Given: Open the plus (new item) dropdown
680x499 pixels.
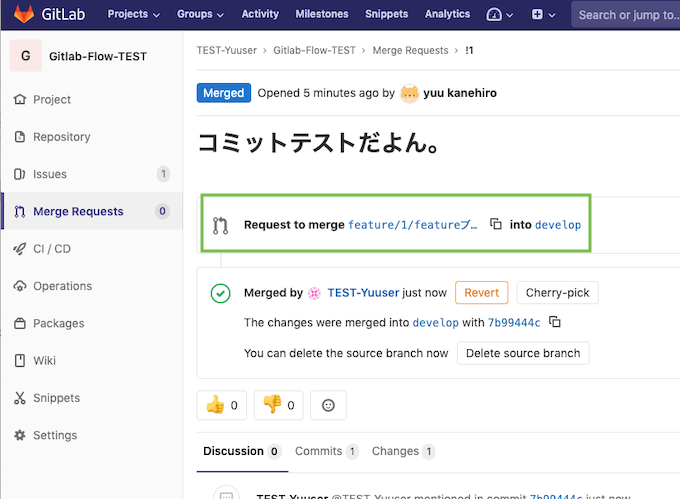Looking at the screenshot, I should click(543, 15).
